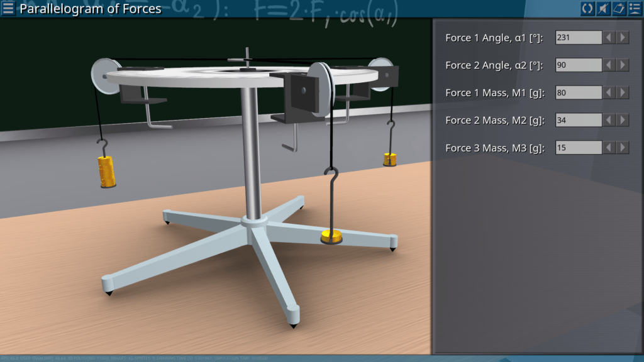Viewport: 644px width, 362px height.
Task: Increase Force 3 Mass with right arrow
Action: coord(623,148)
